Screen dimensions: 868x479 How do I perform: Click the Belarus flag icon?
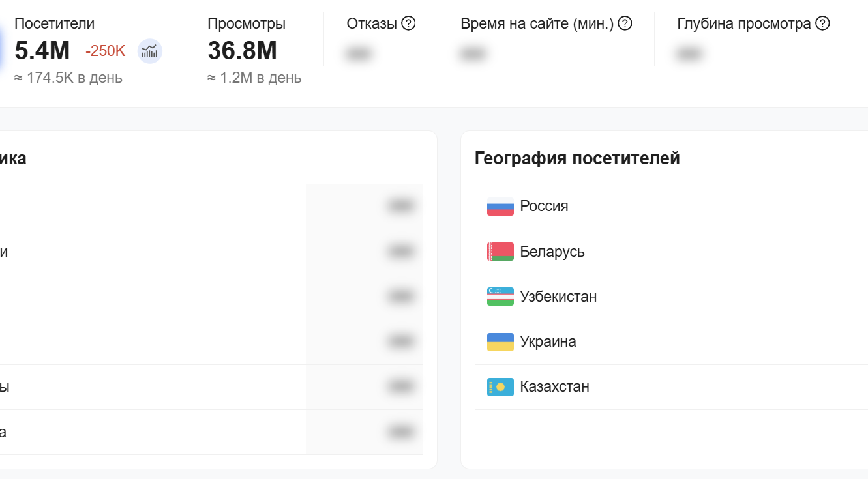click(500, 252)
